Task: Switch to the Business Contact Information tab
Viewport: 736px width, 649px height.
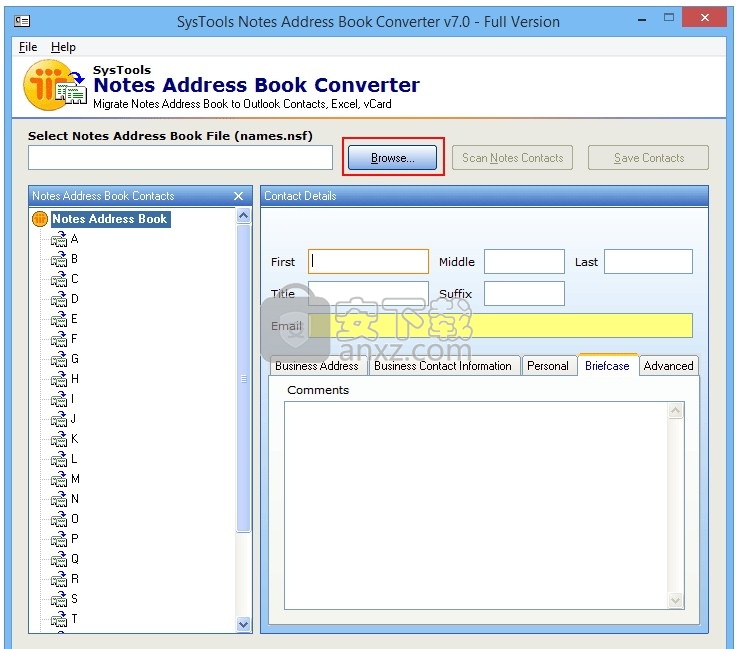Action: click(x=443, y=366)
